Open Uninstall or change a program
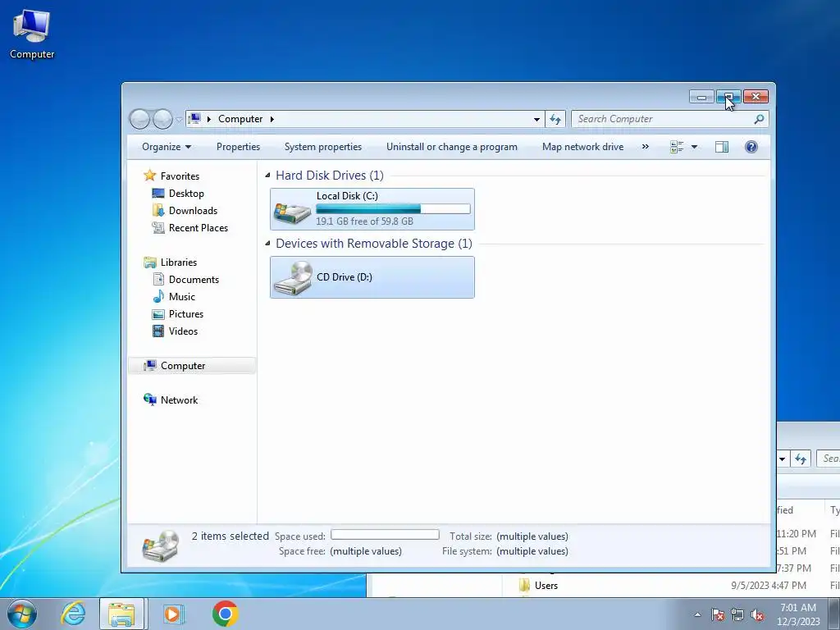The height and width of the screenshot is (630, 840). point(452,147)
